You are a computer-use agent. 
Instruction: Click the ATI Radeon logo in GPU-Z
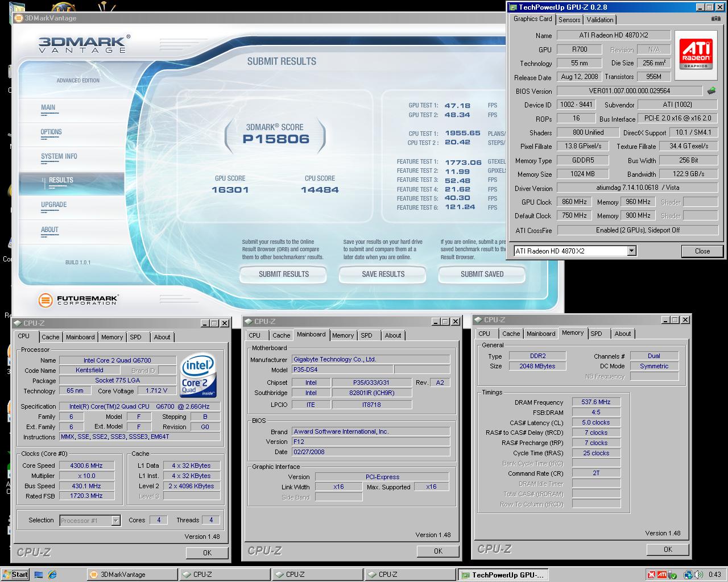[696, 54]
